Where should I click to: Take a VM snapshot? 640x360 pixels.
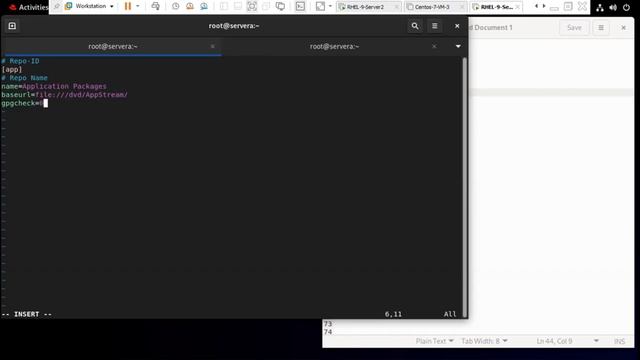click(176, 6)
